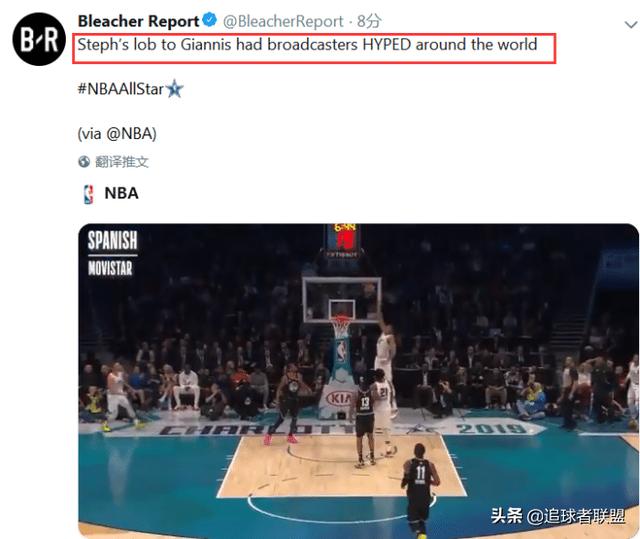Click the shot clock in video

[344, 238]
